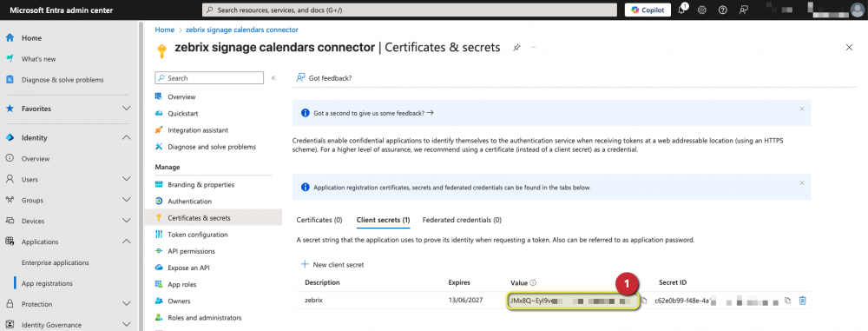
Task: Collapse the resource menu with double chevron
Action: [273, 78]
